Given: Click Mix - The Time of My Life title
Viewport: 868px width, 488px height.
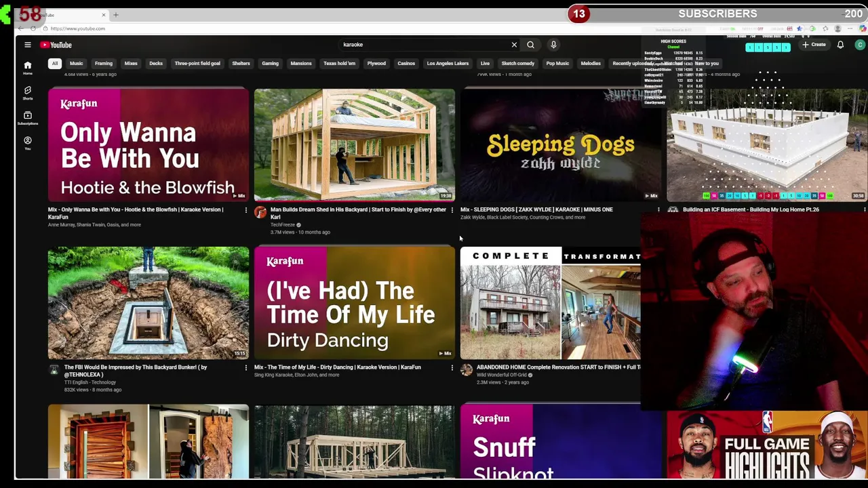Looking at the screenshot, I should 338,367.
